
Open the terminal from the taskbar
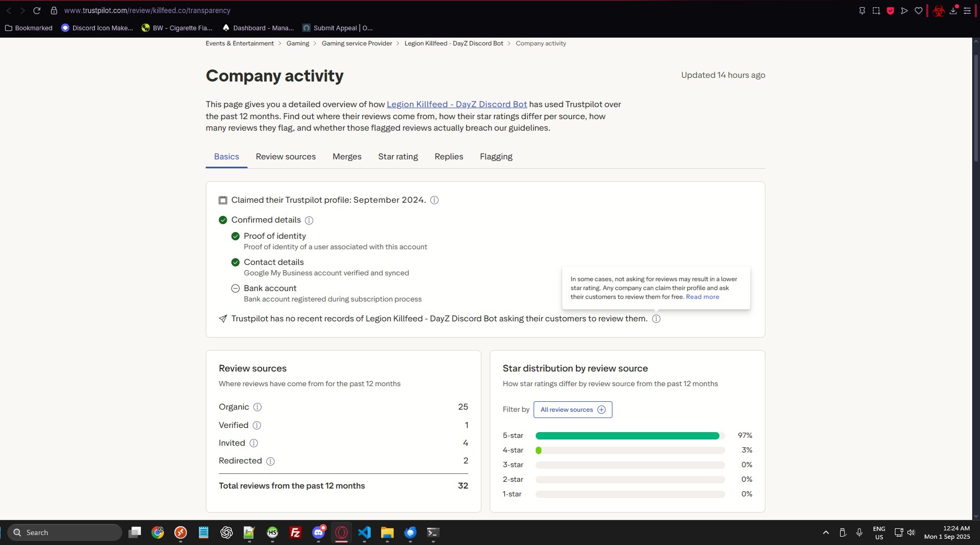[x=433, y=532]
